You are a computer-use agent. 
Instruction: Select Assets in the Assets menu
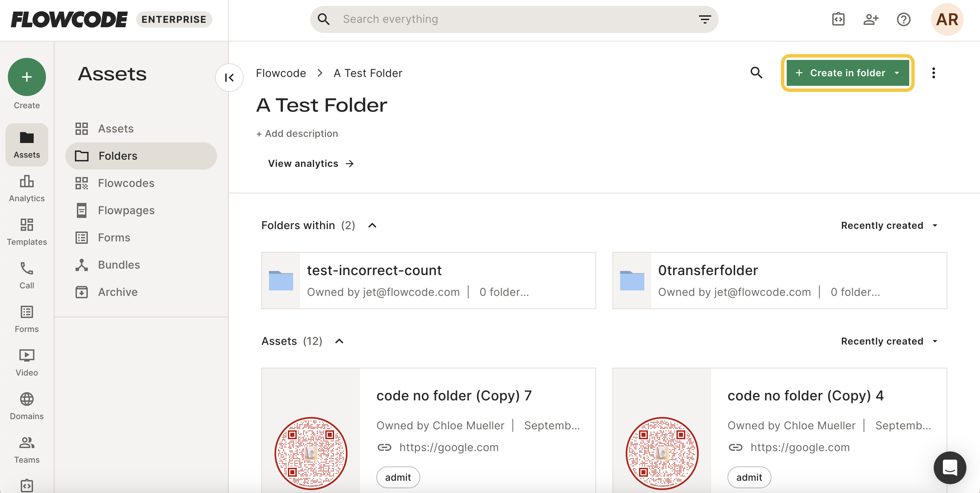coord(141,129)
